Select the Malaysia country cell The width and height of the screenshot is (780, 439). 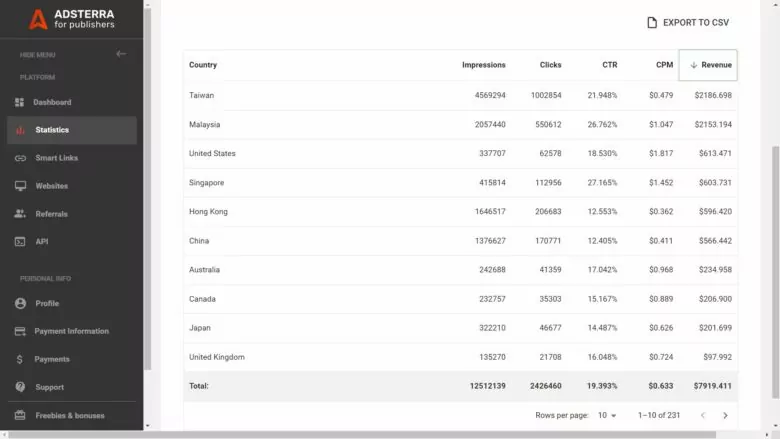[x=204, y=125]
